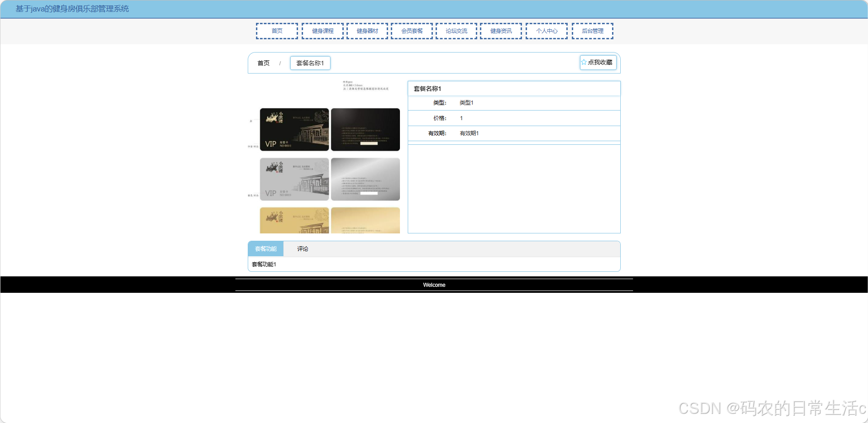Click the star icon beside 点我收藏
Screen dimensions: 868x423
pos(584,62)
